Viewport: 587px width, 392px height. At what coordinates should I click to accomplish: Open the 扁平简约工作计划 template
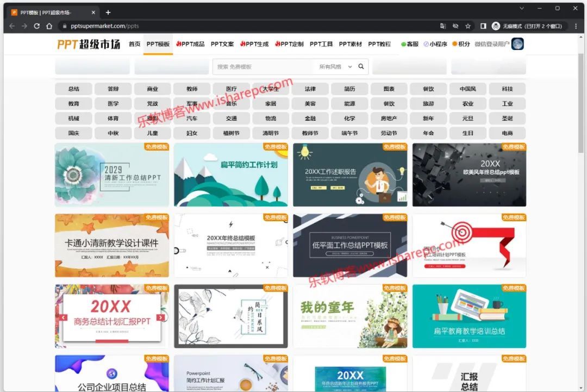(231, 175)
